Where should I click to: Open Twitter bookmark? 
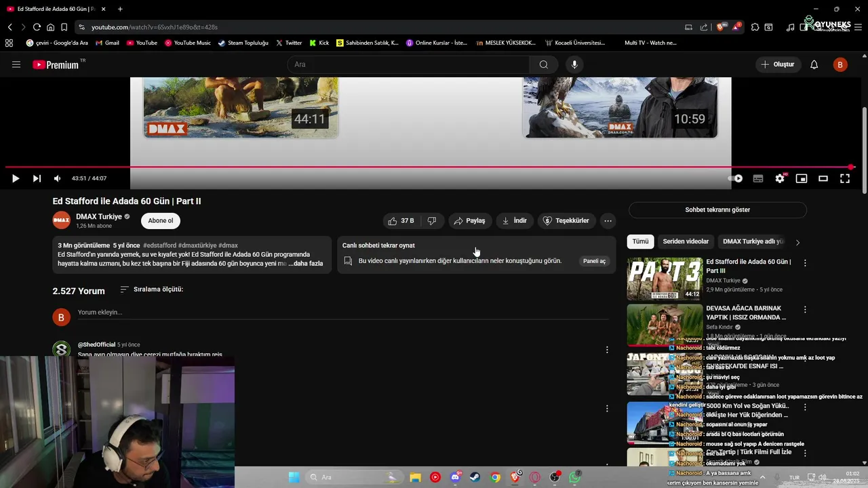(x=289, y=43)
